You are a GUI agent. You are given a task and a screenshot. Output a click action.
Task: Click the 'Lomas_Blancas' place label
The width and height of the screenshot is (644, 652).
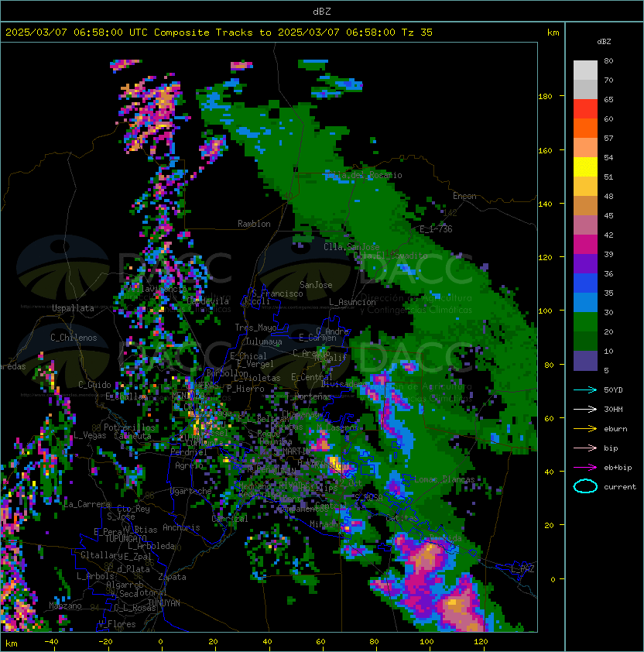click(x=444, y=479)
